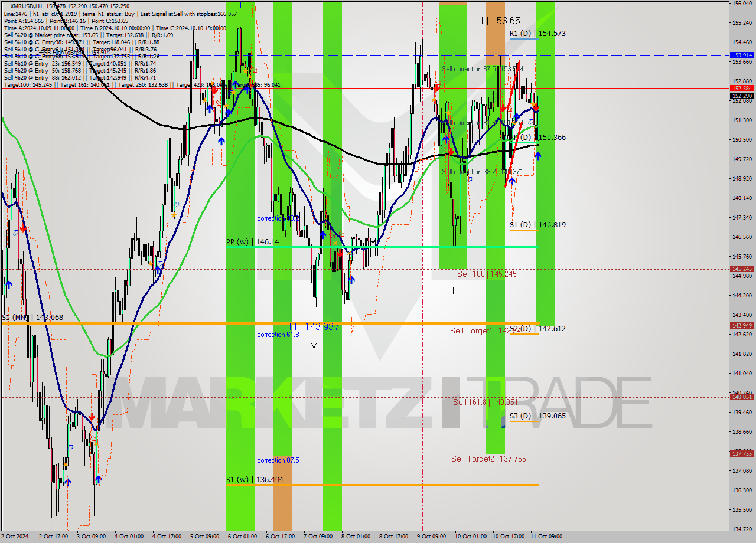Select the R1 (D) | 154.573 pivot label
The width and height of the screenshot is (756, 543).
537,34
